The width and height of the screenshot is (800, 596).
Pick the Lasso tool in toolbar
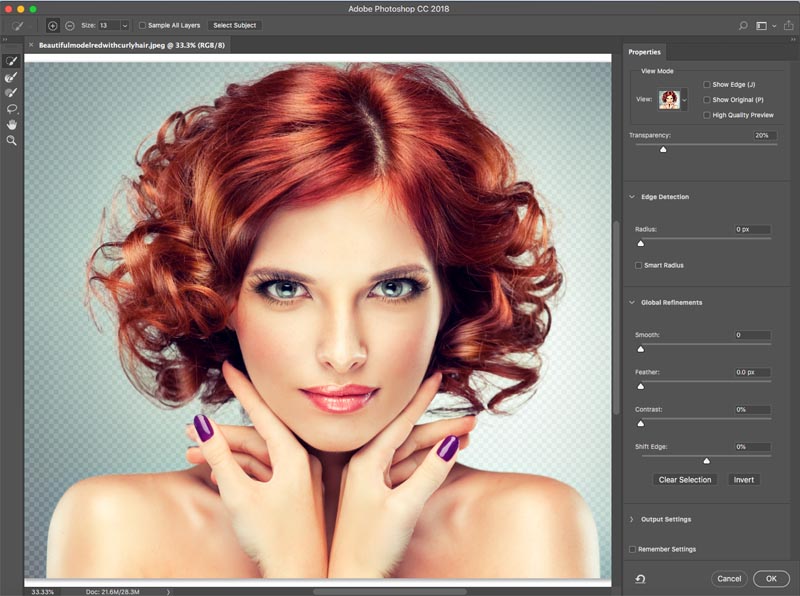[x=12, y=108]
